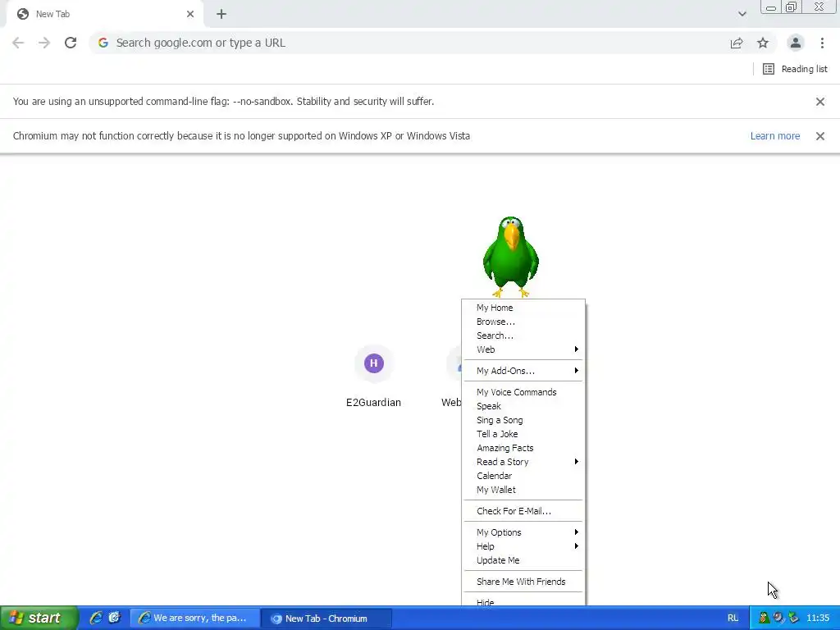Click the parrot tray icon
Image resolution: width=840 pixels, height=630 pixels.
point(764,619)
